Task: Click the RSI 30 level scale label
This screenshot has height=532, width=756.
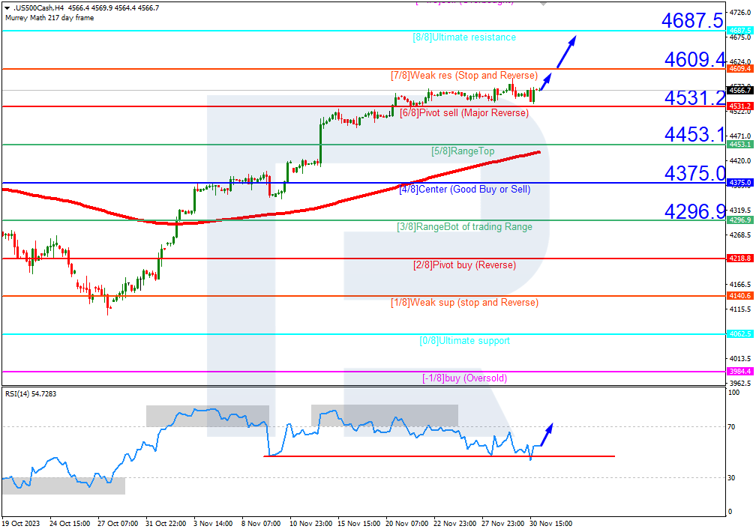Action: pyautogui.click(x=731, y=477)
